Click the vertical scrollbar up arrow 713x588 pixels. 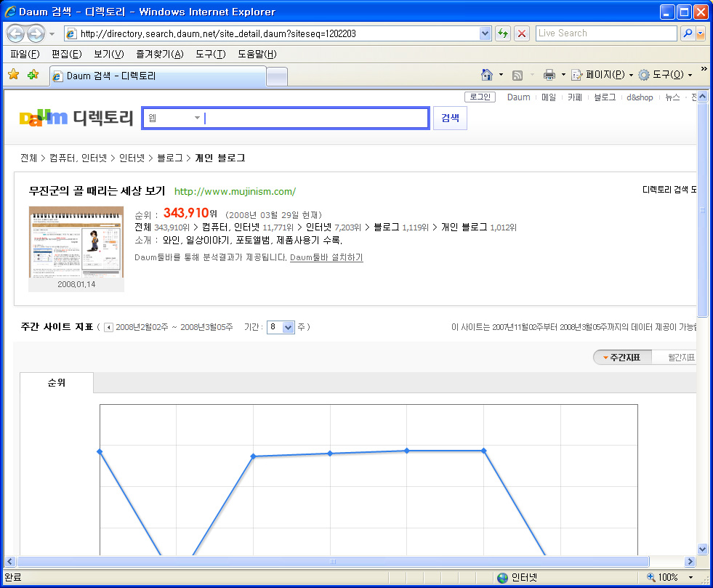click(x=703, y=97)
